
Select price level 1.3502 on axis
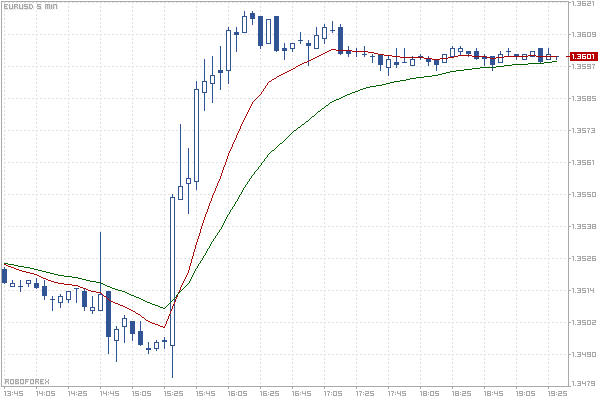[583, 322]
